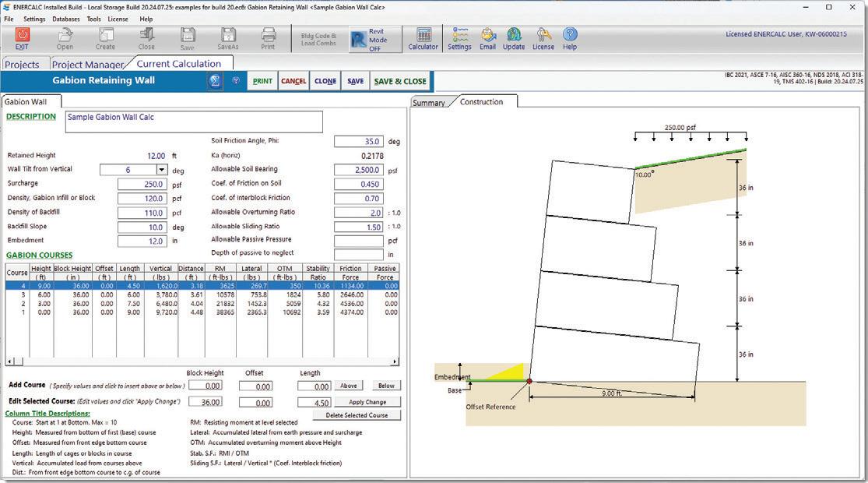Click the SAVE & CLOSE button
868x483 pixels.
[400, 81]
